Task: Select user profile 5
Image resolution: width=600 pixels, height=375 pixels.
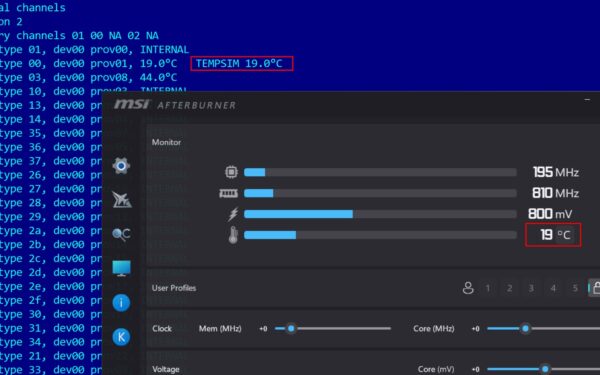Action: pyautogui.click(x=575, y=288)
